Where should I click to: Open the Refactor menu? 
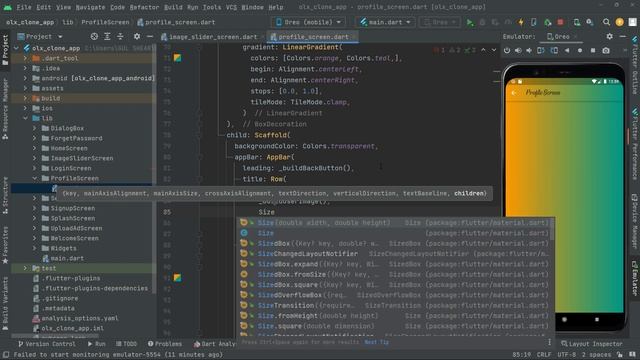coord(144,7)
